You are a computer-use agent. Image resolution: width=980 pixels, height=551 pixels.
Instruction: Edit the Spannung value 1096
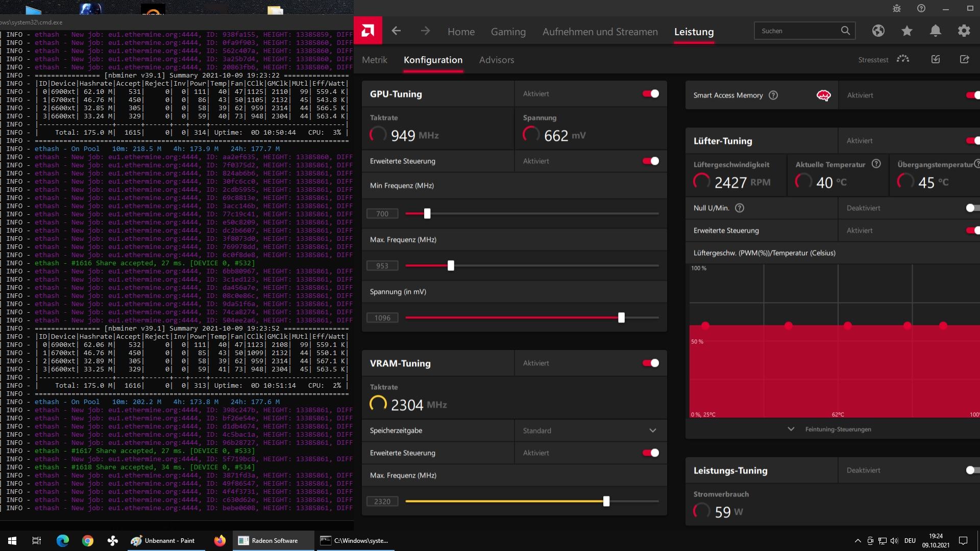pos(382,318)
